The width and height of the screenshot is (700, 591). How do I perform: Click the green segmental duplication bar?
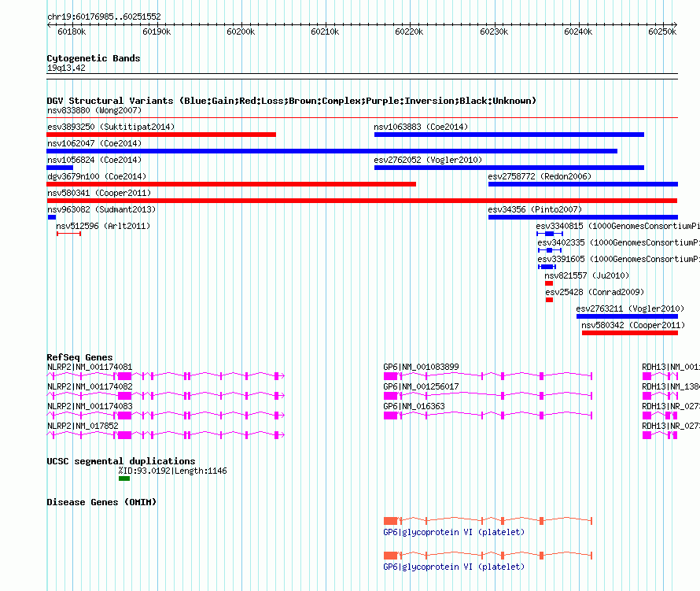coord(124,478)
